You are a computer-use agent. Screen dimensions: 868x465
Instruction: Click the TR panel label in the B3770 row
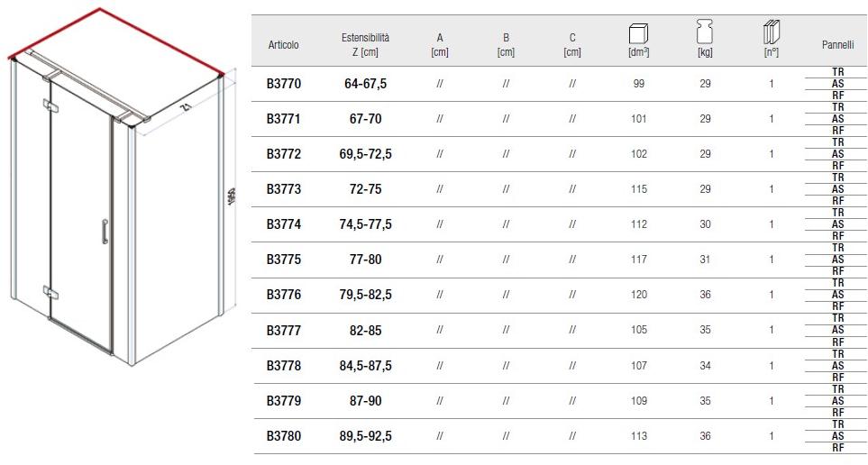point(837,72)
